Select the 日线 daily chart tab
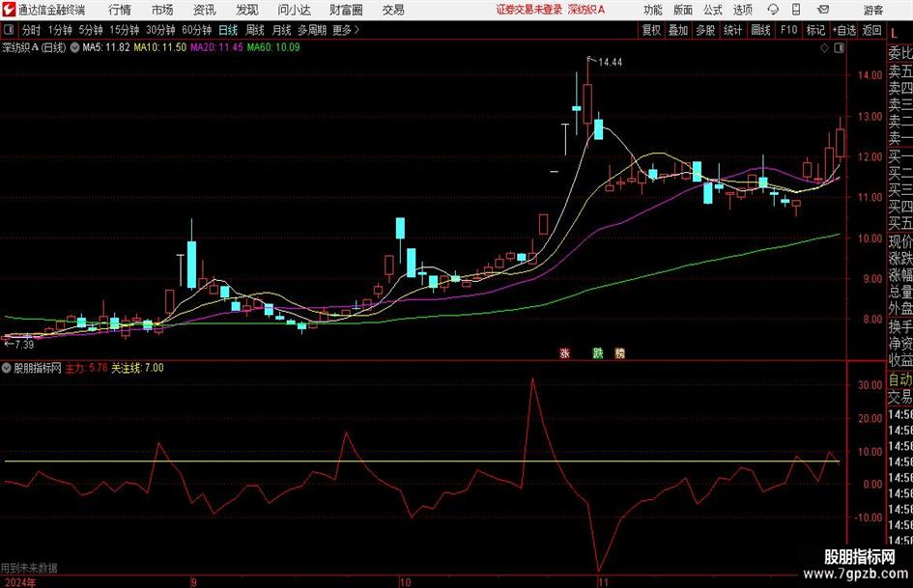 point(228,30)
